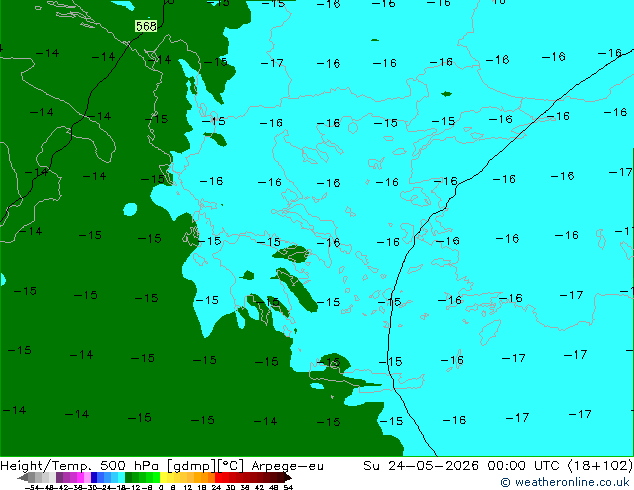Screen dimensions: 634x490
Task: Click the gray arrow at the legend's left end
Action: [x=23, y=478]
